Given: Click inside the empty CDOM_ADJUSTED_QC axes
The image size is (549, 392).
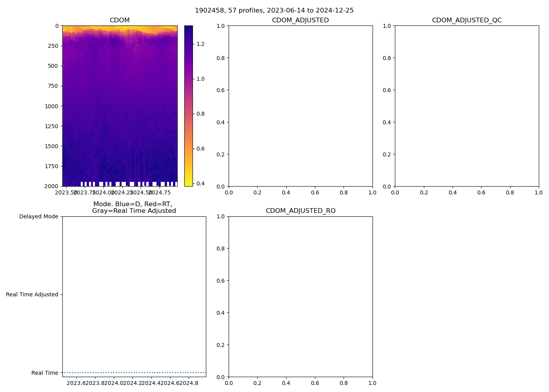Looking at the screenshot, I should coord(467,106).
